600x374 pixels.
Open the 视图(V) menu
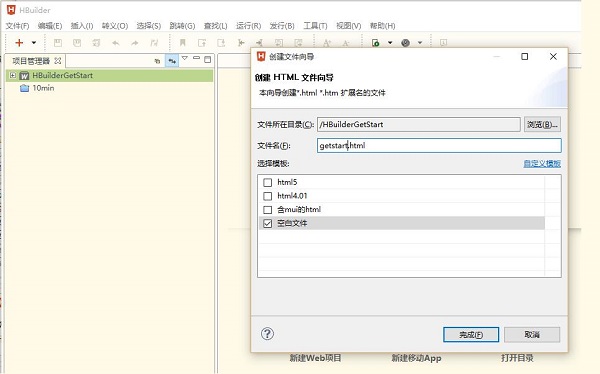click(349, 26)
